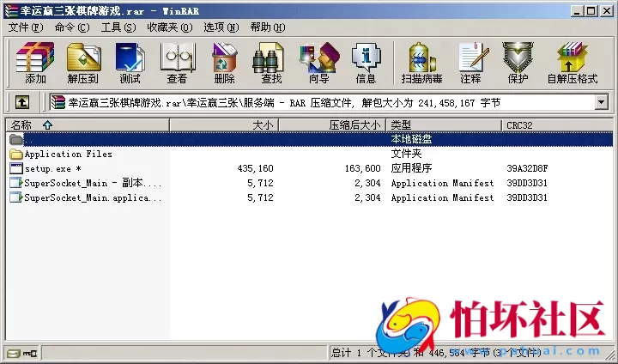618x364 pixels.
Task: Click the RAR archive icon in address bar
Action: point(58,102)
